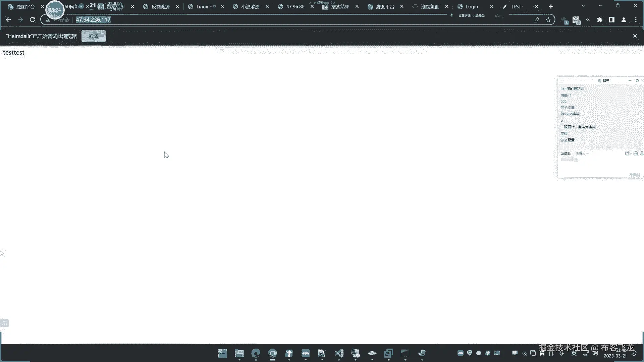
Task: Switch to the 反制溯源 tab
Action: [160, 7]
